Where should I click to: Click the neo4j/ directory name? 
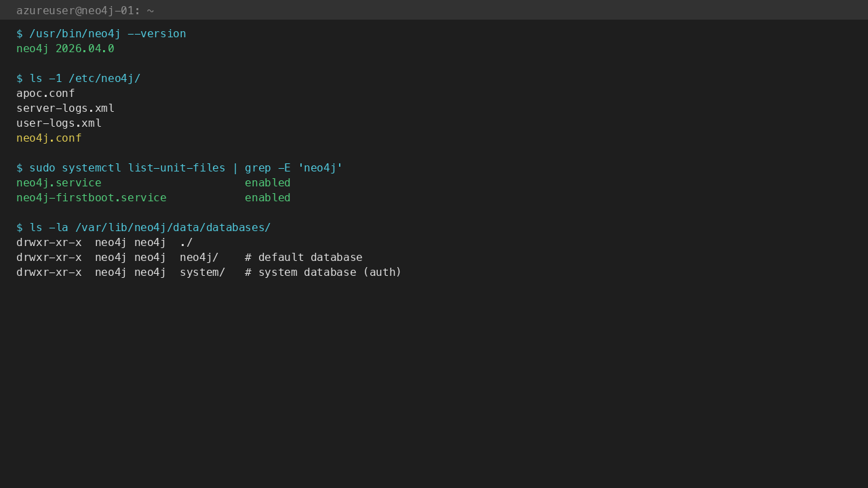point(199,258)
